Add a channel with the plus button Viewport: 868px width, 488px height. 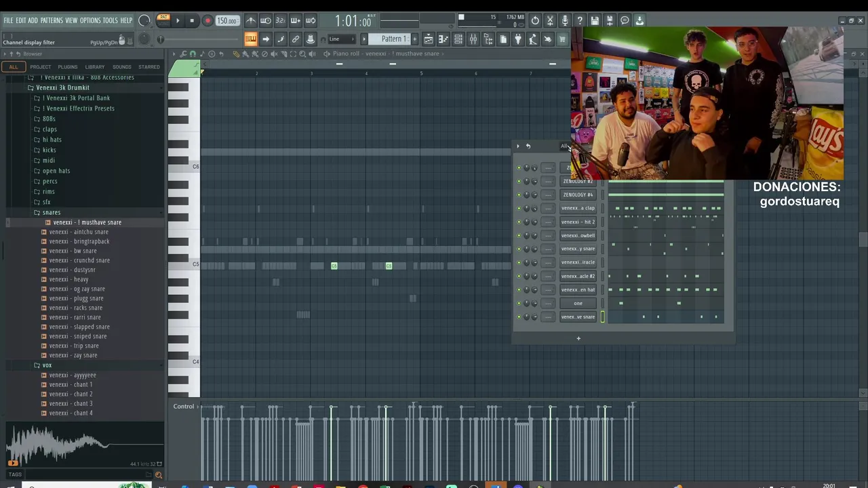pos(578,338)
